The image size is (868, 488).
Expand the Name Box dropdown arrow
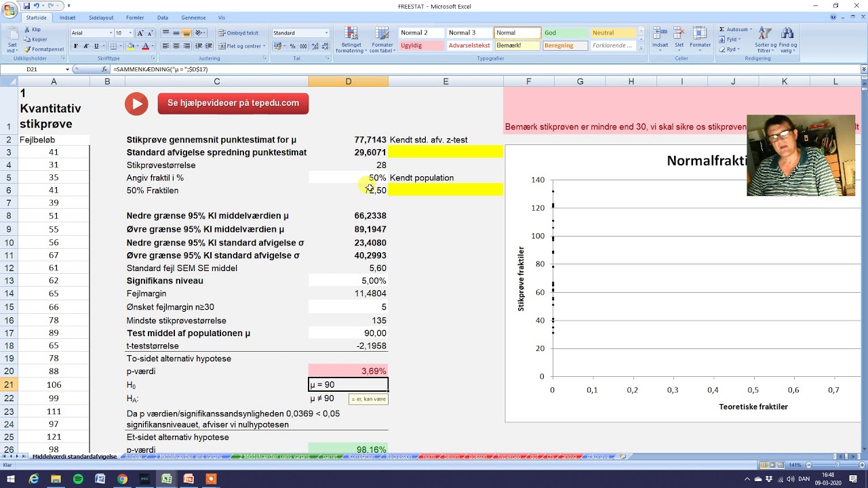[67, 69]
